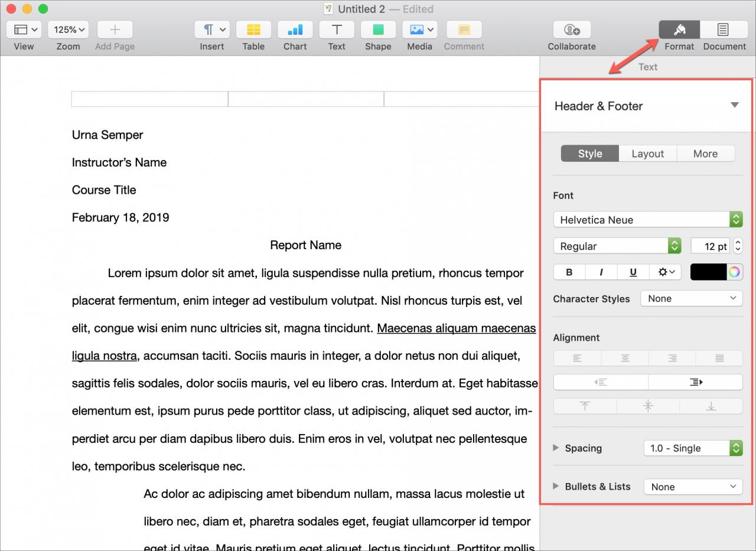Align text left
The width and height of the screenshot is (756, 551).
577,358
